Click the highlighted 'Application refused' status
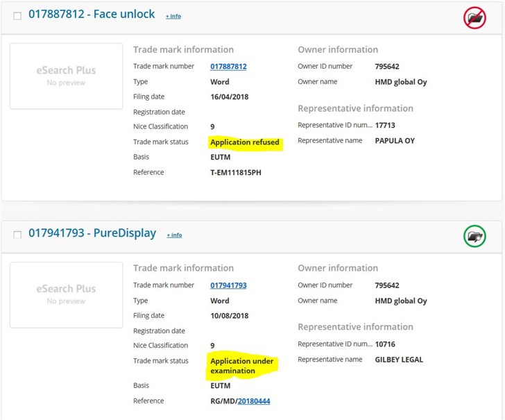Viewport: 505px width, 420px height. [x=245, y=142]
